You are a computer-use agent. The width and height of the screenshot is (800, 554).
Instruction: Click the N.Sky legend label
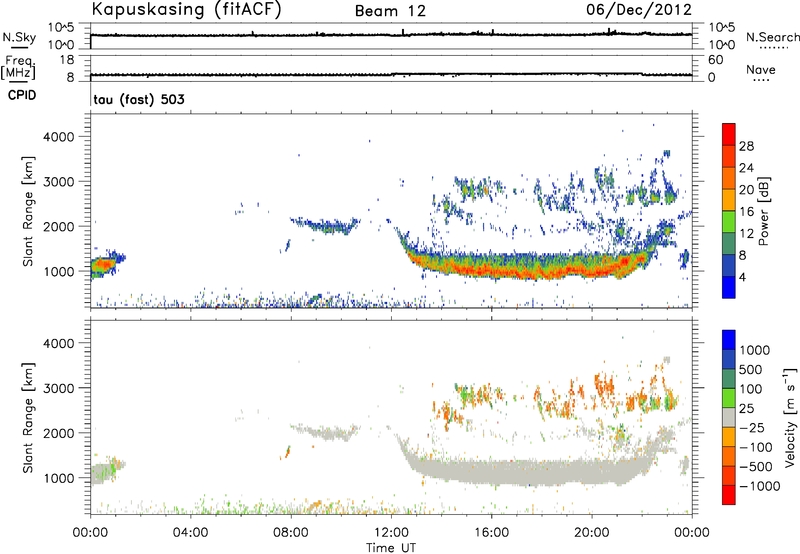coord(19,37)
